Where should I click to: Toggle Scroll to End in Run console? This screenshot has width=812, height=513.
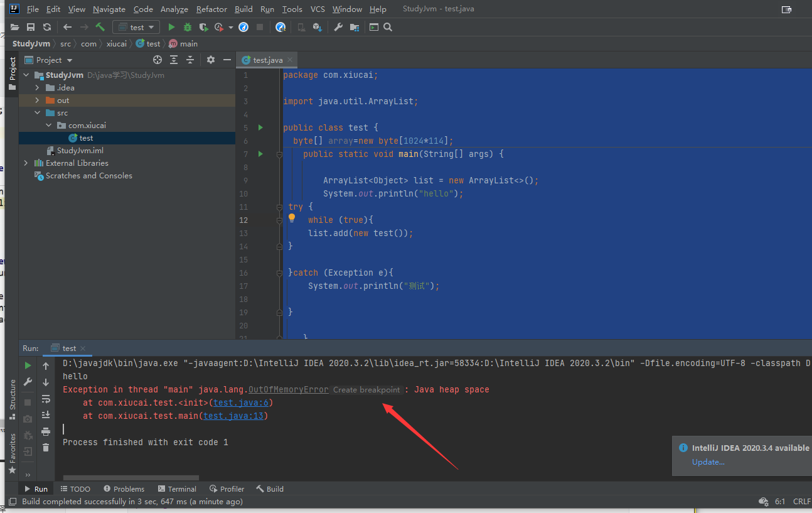tap(46, 415)
